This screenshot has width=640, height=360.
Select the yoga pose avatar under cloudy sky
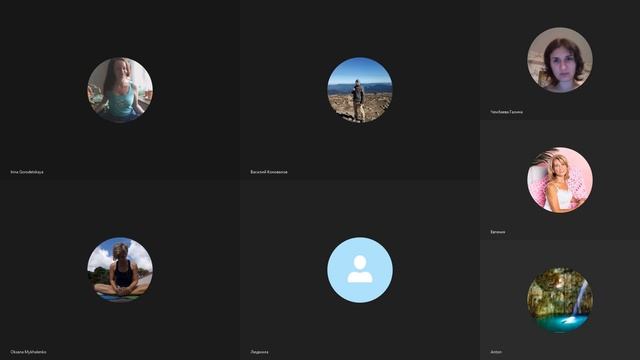(x=120, y=270)
